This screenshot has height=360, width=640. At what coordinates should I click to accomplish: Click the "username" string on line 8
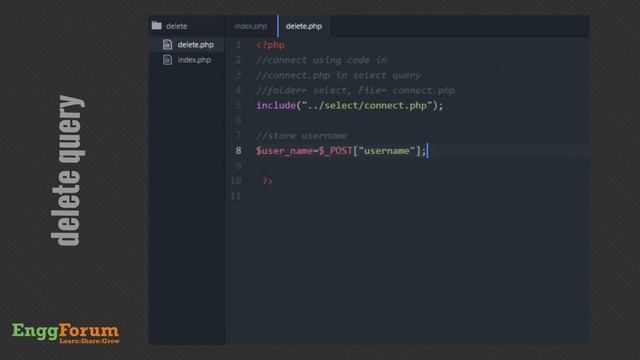pyautogui.click(x=387, y=151)
